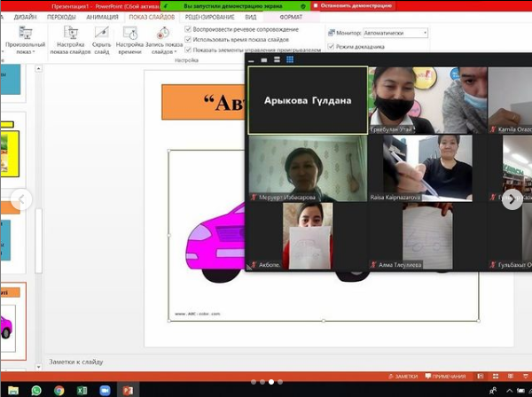Launch Excel from the taskbar

click(x=82, y=390)
